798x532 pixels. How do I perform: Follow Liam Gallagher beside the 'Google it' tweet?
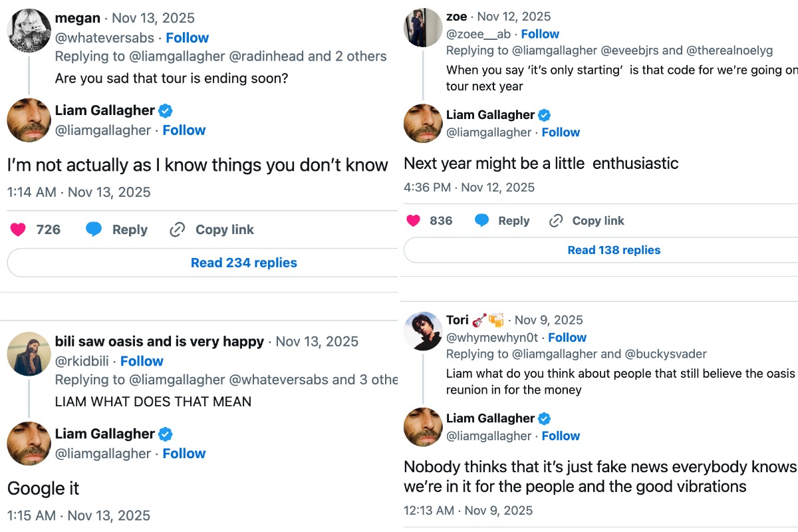pos(184,454)
